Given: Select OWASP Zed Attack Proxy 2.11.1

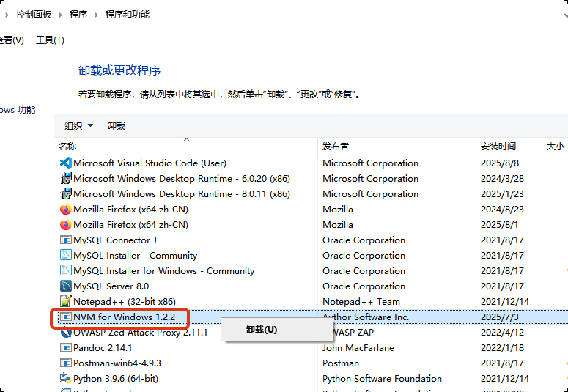Looking at the screenshot, I should pos(141,332).
